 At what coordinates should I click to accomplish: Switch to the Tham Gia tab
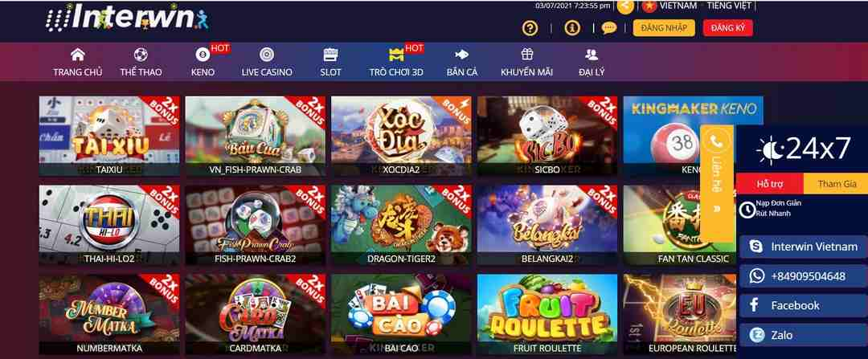click(836, 184)
